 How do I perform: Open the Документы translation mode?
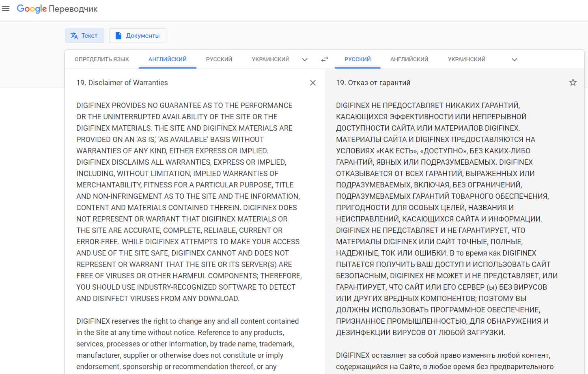(x=138, y=36)
